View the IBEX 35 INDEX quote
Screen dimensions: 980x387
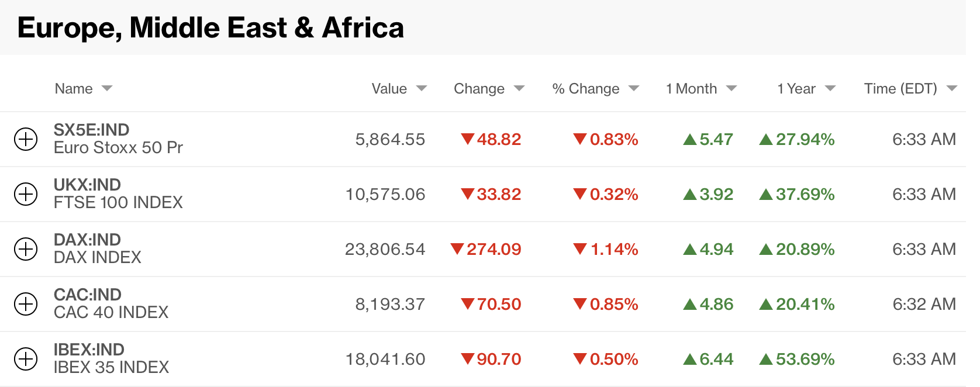[111, 368]
